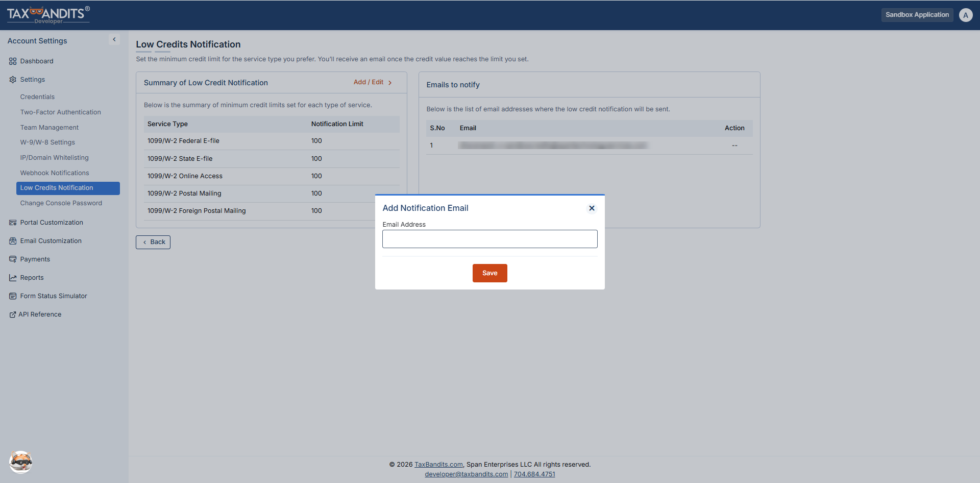The image size is (980, 483).
Task: Open the user avatar 'A' menu
Action: [x=965, y=15]
